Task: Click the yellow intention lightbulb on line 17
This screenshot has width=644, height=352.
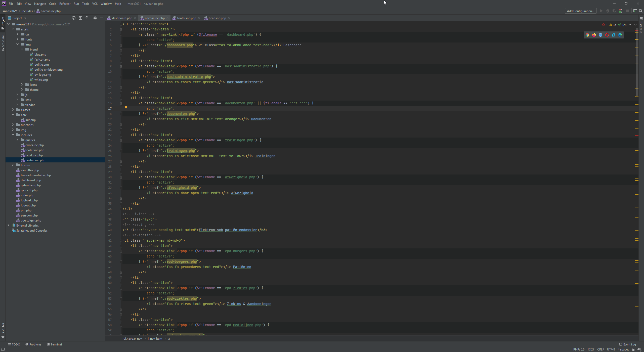Action: click(x=126, y=108)
